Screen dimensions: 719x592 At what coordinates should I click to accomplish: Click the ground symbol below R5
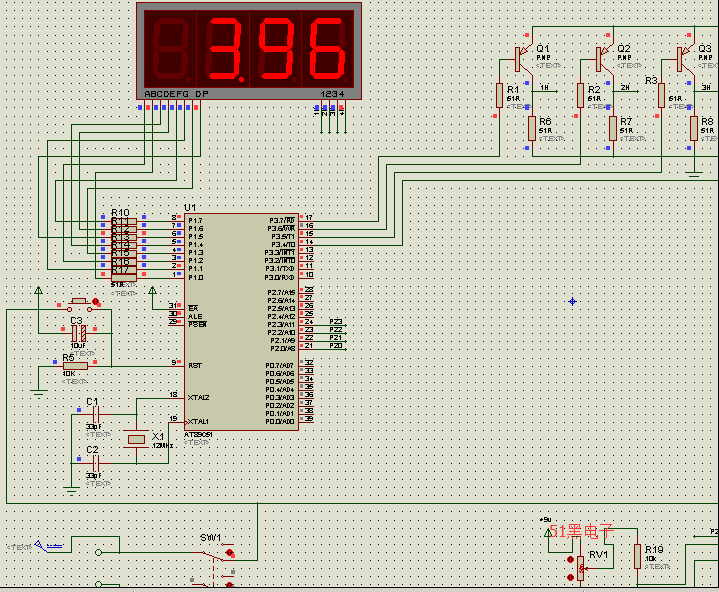39,392
